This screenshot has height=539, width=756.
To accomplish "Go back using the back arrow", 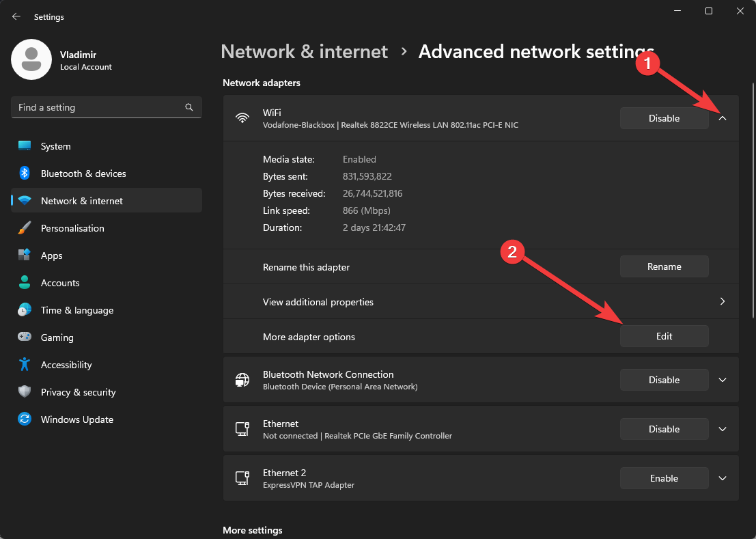I will pyautogui.click(x=16, y=16).
